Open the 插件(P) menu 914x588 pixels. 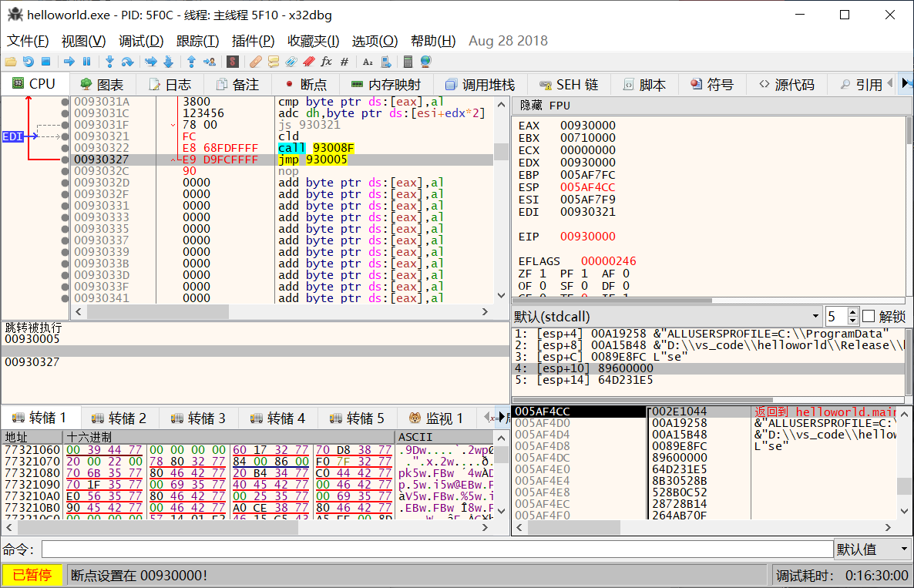(x=253, y=41)
